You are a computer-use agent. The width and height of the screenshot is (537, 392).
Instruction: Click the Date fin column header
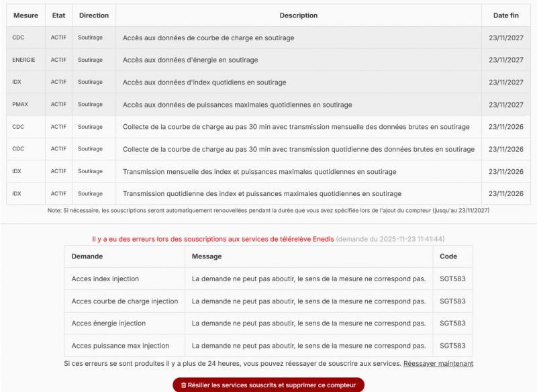[506, 15]
